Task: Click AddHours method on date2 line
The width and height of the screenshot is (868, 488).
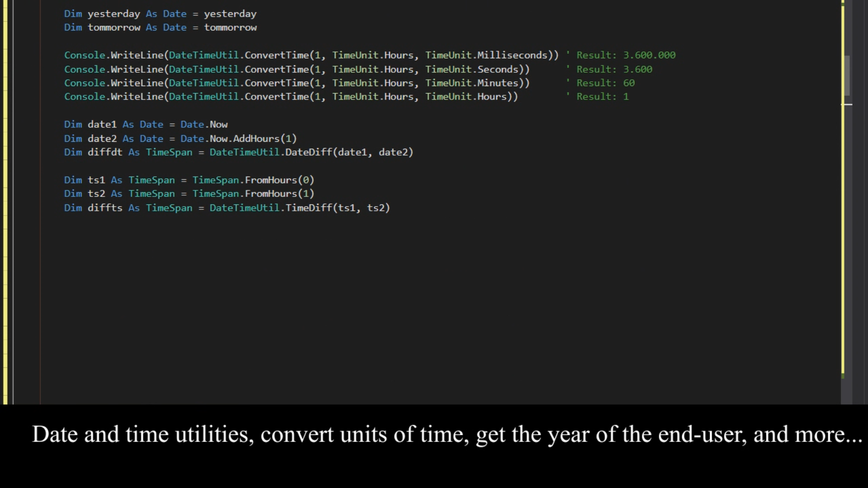Action: click(x=256, y=139)
